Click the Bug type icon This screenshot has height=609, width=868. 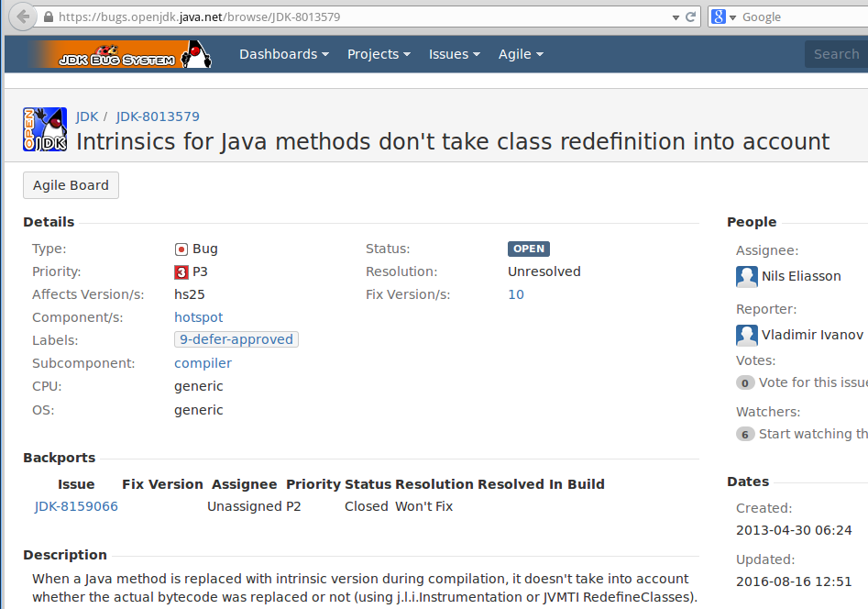(x=181, y=248)
